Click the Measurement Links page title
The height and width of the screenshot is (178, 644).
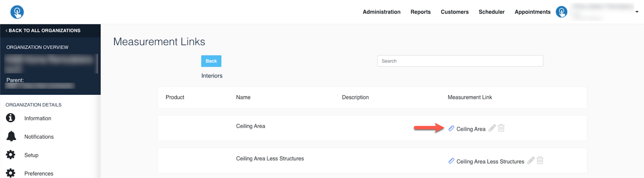coord(159,42)
